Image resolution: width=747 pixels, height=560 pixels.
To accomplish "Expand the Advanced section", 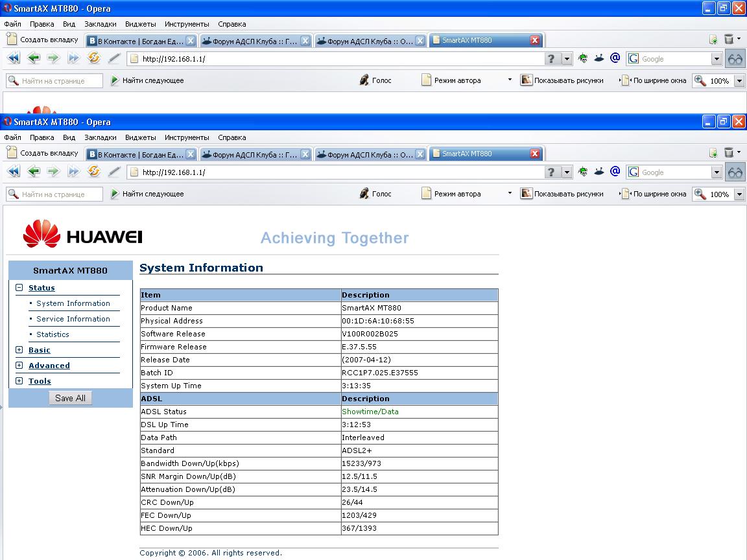I will pos(19,366).
